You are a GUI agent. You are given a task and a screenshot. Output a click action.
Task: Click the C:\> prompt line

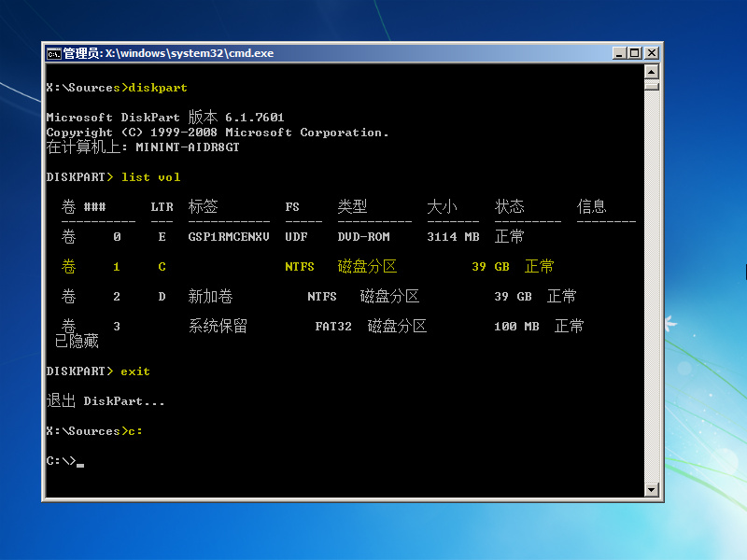coord(64,460)
